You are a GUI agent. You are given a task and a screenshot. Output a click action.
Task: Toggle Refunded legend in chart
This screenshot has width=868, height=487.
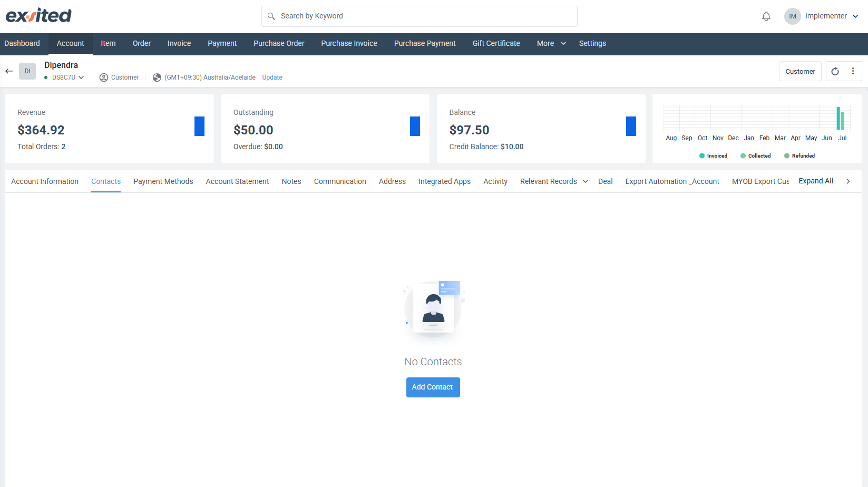[799, 156]
